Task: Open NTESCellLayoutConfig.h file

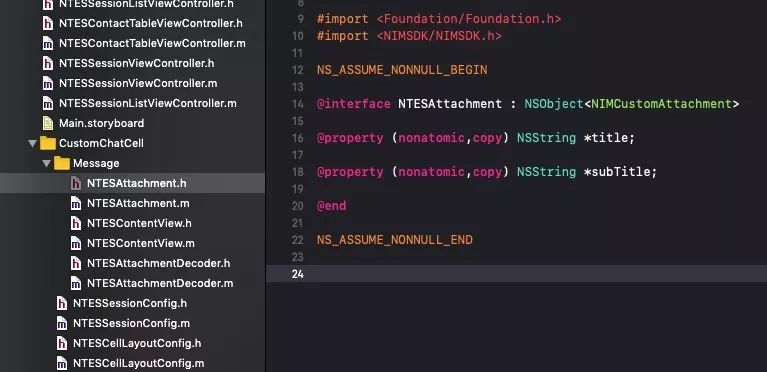Action: point(137,344)
